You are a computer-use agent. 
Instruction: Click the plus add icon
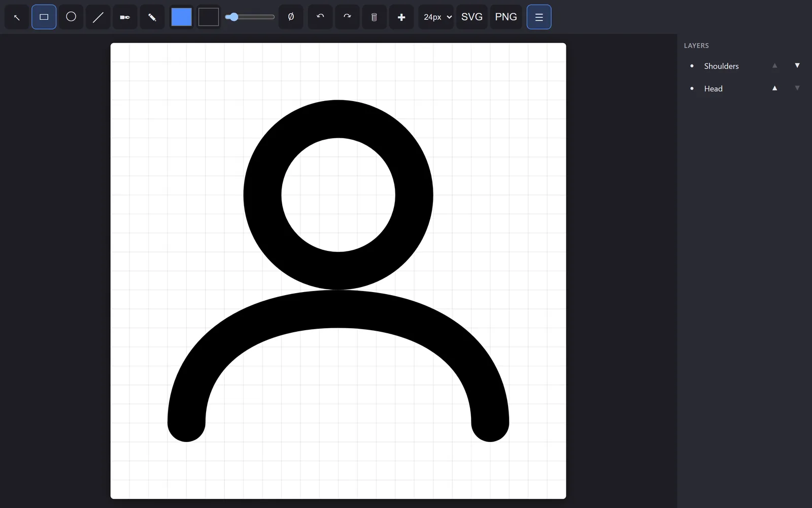(401, 17)
